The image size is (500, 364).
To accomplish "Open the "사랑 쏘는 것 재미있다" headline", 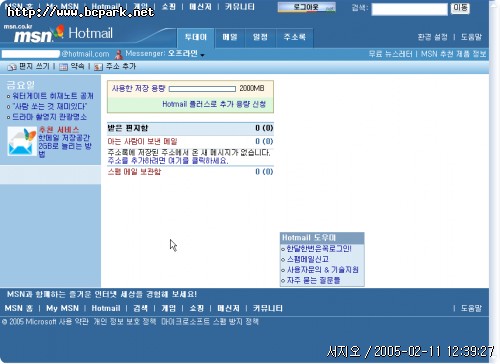I will 50,106.
